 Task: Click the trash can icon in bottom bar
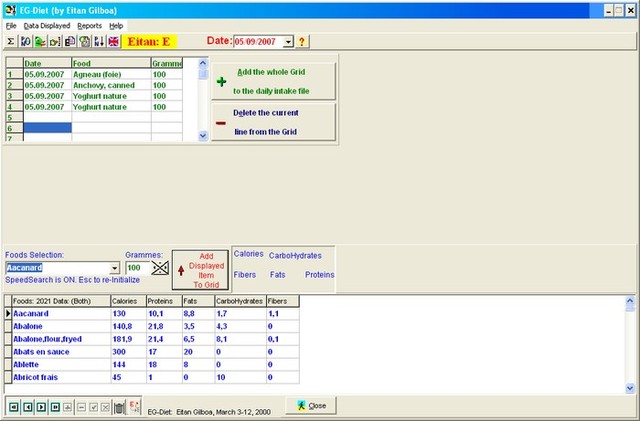point(119,407)
